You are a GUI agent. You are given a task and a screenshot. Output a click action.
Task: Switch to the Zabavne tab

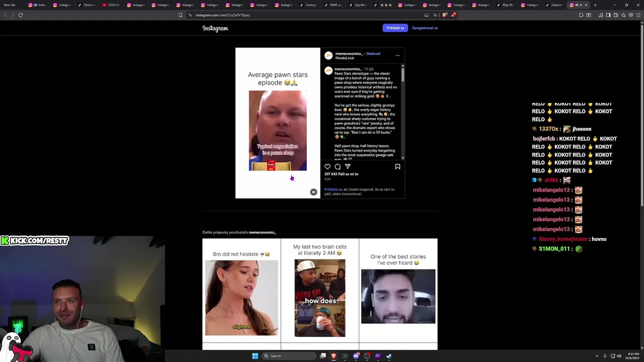point(554,5)
